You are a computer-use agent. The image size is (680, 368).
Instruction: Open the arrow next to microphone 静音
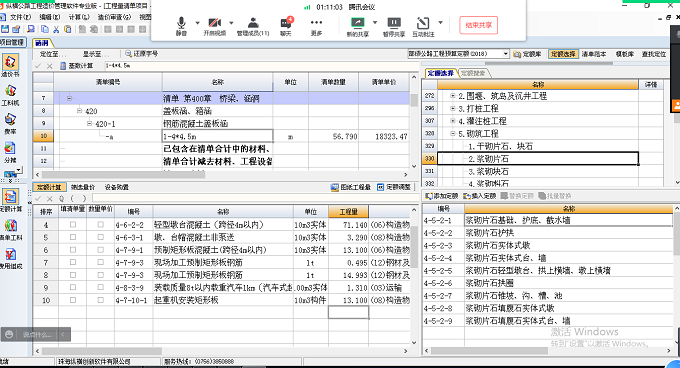click(197, 23)
